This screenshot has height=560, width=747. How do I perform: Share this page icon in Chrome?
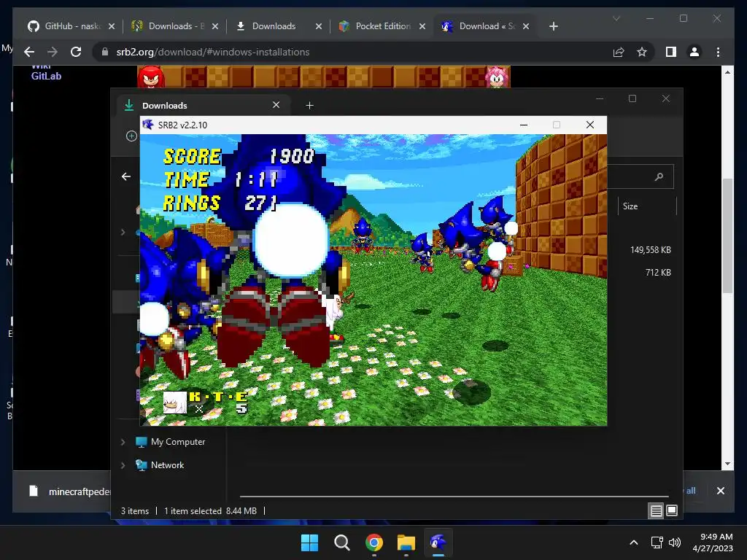(x=619, y=52)
